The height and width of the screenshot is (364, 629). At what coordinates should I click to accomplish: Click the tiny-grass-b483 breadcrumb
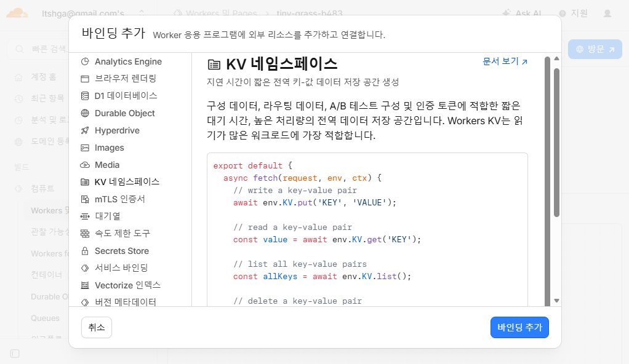click(x=310, y=14)
